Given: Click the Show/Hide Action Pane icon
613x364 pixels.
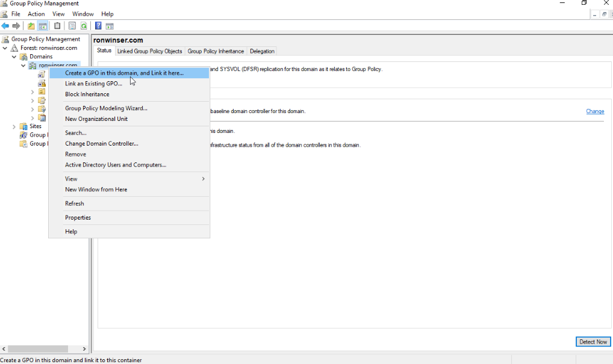Looking at the screenshot, I should coord(110,26).
